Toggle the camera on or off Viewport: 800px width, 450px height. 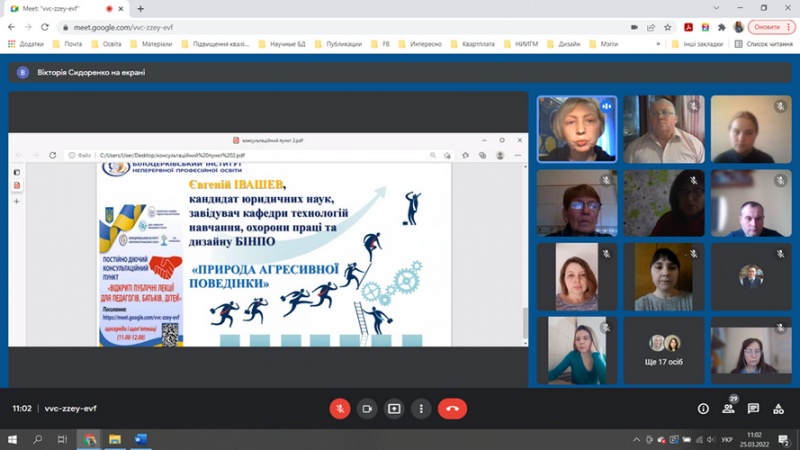click(367, 408)
